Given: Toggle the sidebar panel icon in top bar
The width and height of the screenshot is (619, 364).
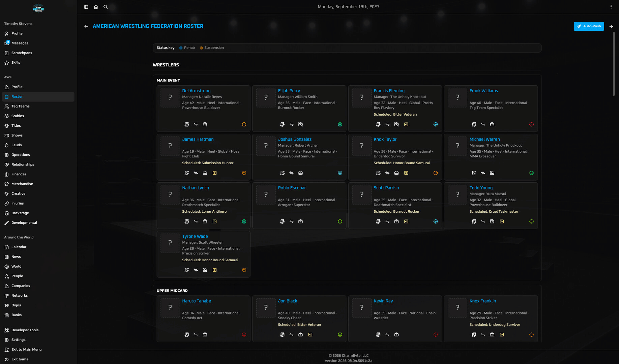Looking at the screenshot, I should (86, 7).
